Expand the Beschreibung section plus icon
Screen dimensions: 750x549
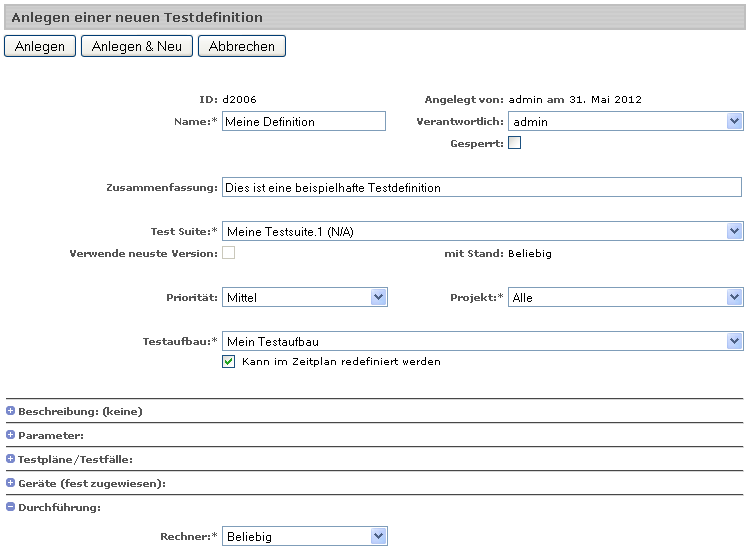click(11, 411)
